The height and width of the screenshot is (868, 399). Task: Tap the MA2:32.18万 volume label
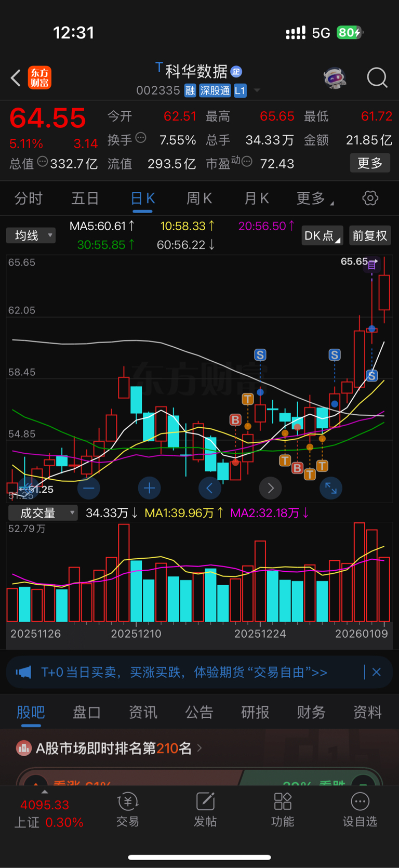click(270, 513)
